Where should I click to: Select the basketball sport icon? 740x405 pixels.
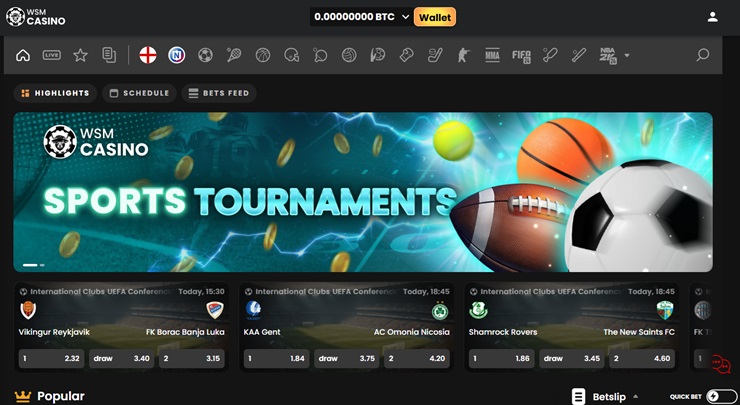263,55
